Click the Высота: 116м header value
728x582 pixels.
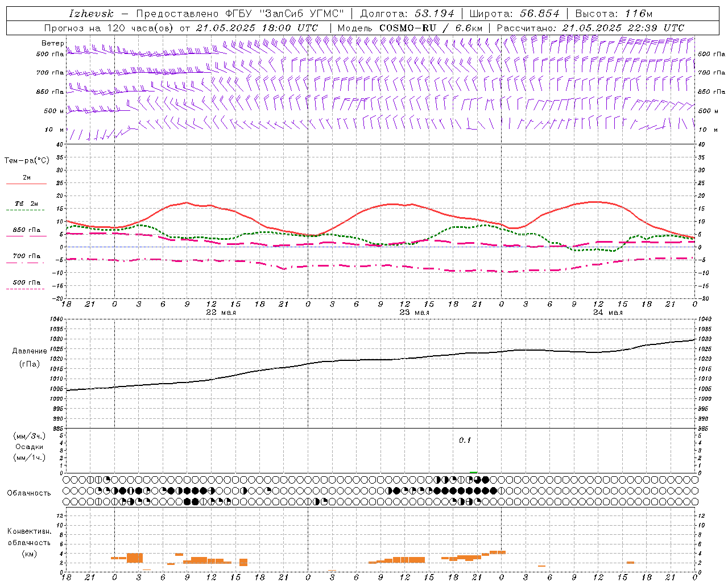click(x=614, y=14)
